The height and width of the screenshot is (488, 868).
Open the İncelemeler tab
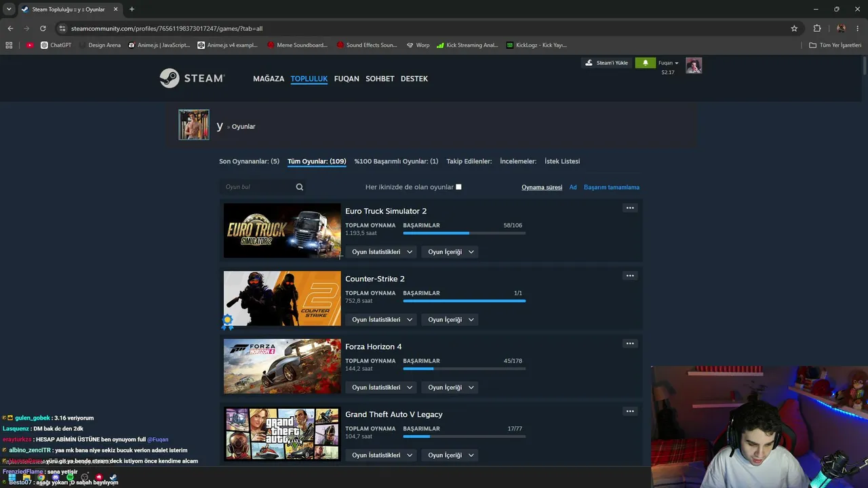click(518, 161)
